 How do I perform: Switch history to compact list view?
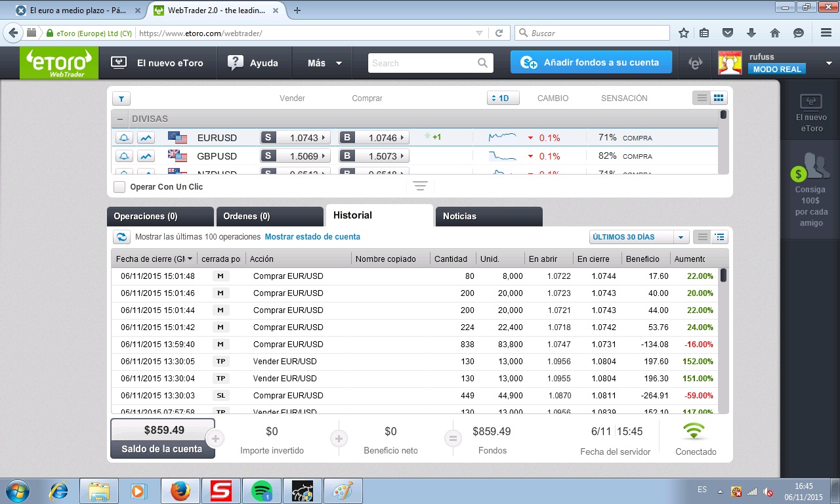tap(703, 237)
